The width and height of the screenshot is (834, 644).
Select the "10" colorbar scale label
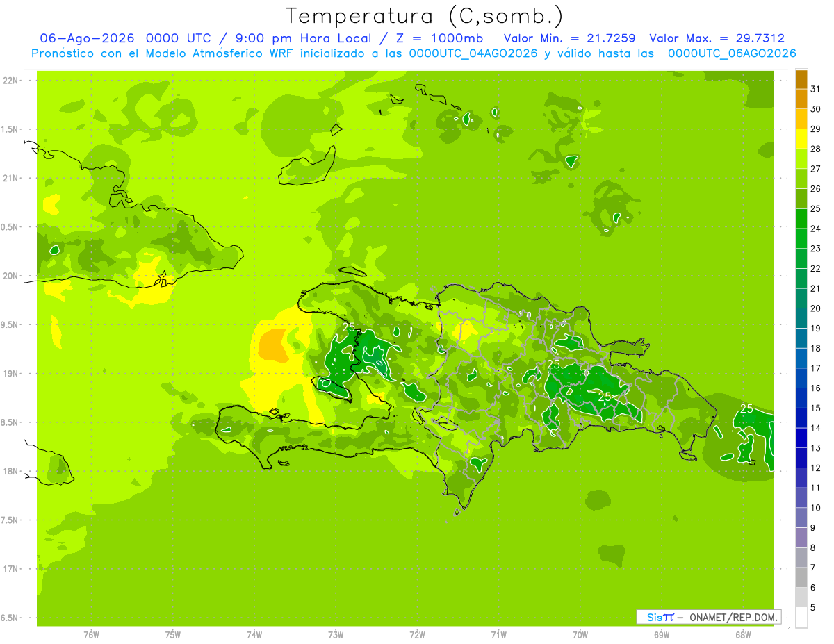[x=816, y=508]
